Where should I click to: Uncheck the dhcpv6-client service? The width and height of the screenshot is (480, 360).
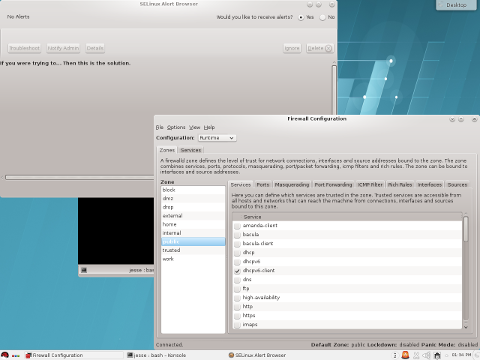tap(237, 271)
